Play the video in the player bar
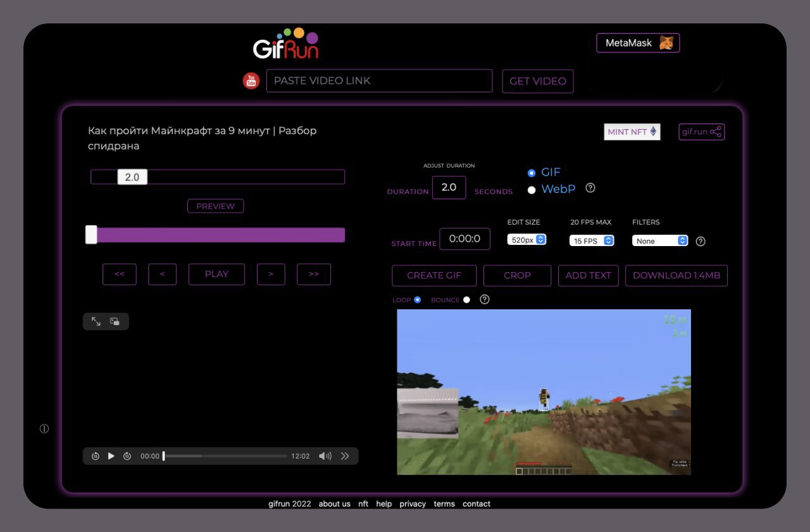This screenshot has width=810, height=532. [x=111, y=456]
